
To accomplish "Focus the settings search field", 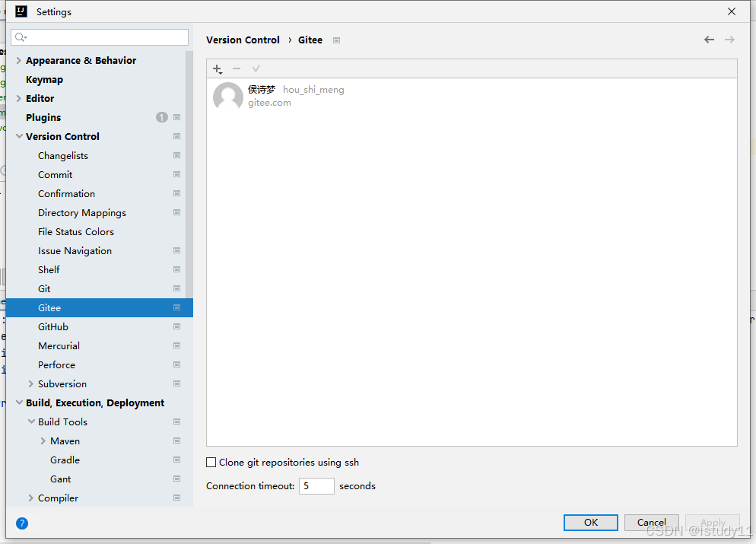I will (100, 37).
